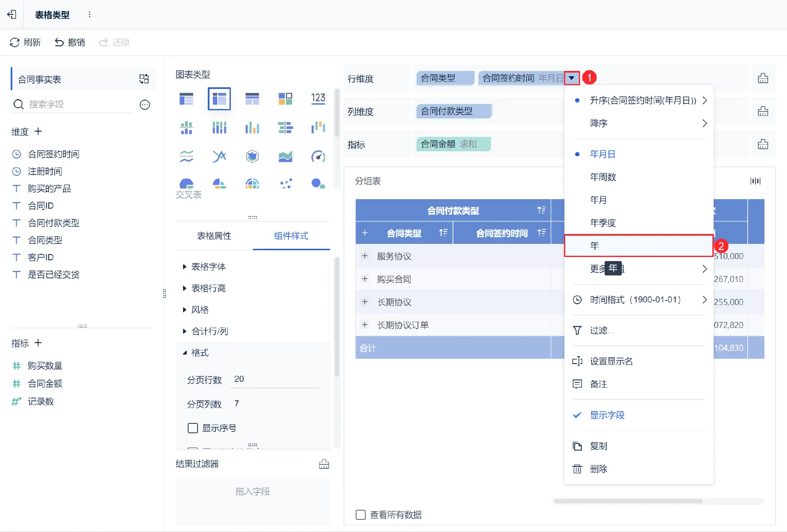Choose the gauge dashboard chart icon
The width and height of the screenshot is (787, 532).
318,156
